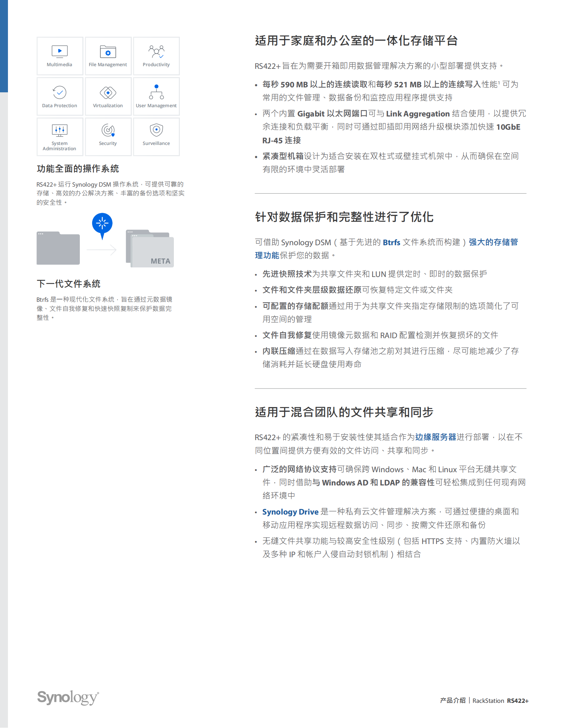Image resolution: width=563 pixels, height=728 pixels.
Task: Click the single gray folder graphic
Action: 58,248
